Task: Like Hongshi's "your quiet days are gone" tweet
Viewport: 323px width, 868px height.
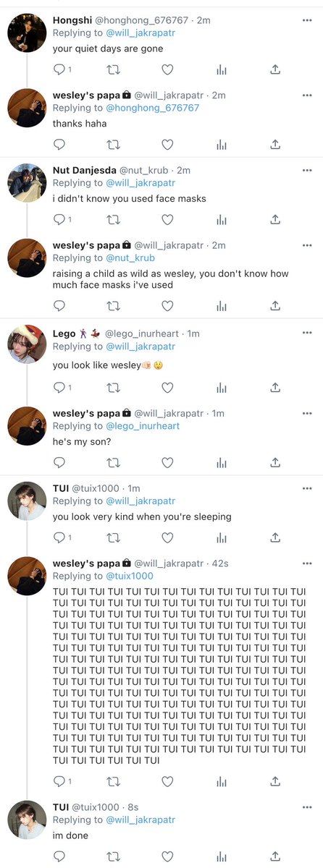Action: pos(167,69)
